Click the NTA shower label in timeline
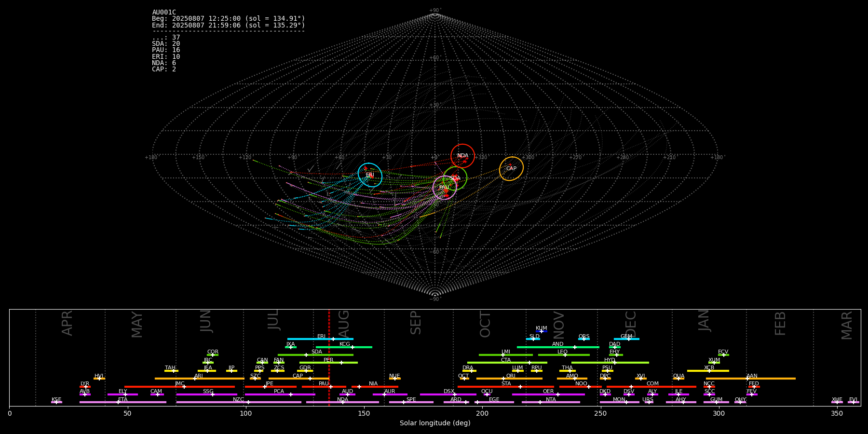The height and width of the screenshot is (434, 868). (x=551, y=400)
